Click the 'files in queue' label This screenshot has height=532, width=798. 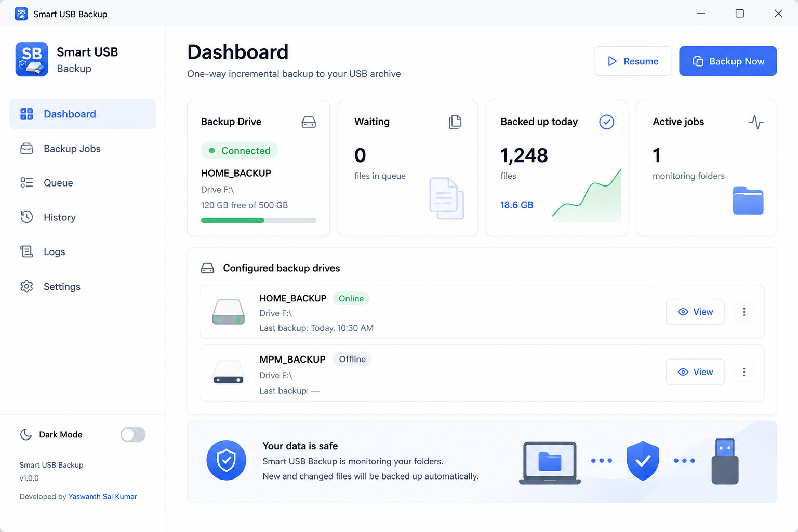(x=380, y=176)
